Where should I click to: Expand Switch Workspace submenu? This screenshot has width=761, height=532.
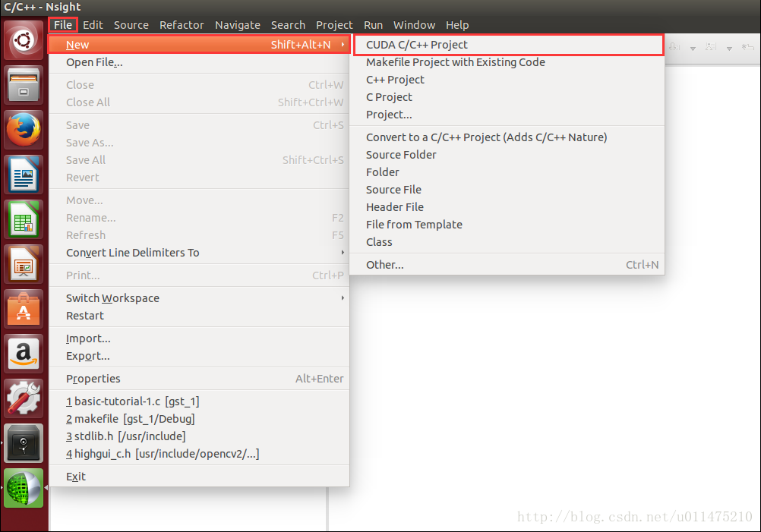(199, 298)
